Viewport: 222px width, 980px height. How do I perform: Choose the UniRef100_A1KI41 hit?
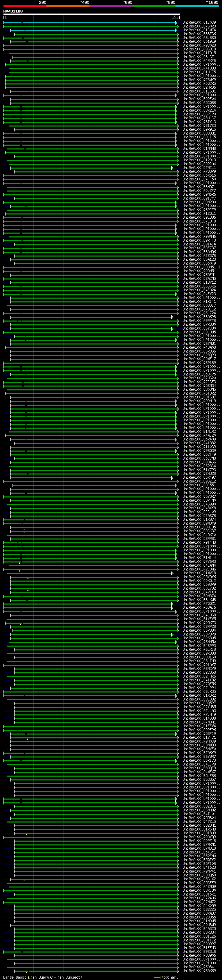199,302
